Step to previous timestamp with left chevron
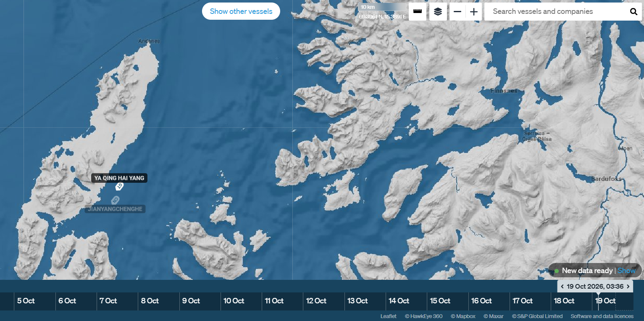 point(562,287)
